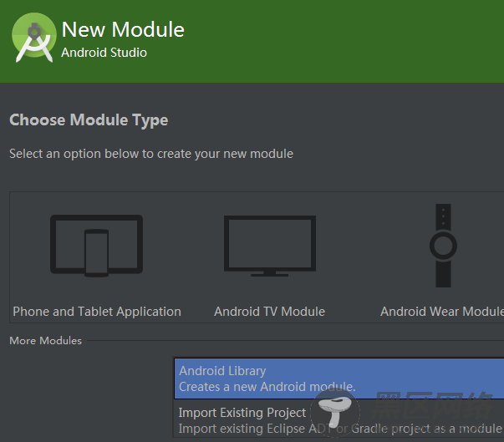The height and width of the screenshot is (442, 504).
Task: Choose Phone and Tablet Application label
Action: 97,312
